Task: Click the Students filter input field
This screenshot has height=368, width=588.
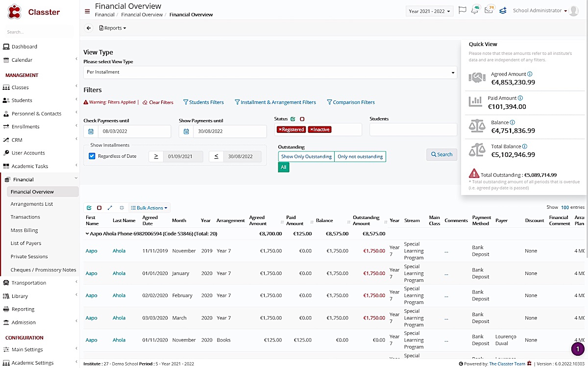Action: pyautogui.click(x=413, y=129)
